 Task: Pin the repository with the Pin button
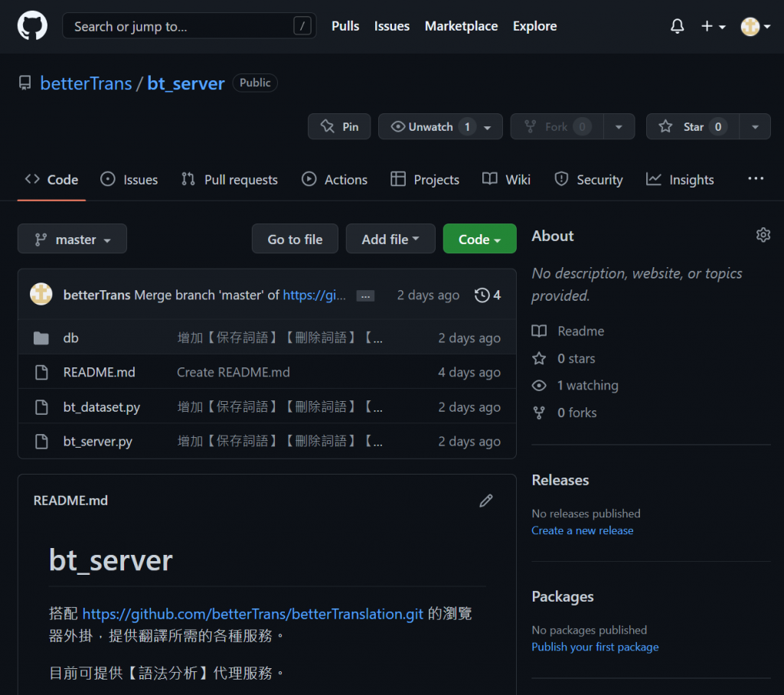[x=339, y=126]
